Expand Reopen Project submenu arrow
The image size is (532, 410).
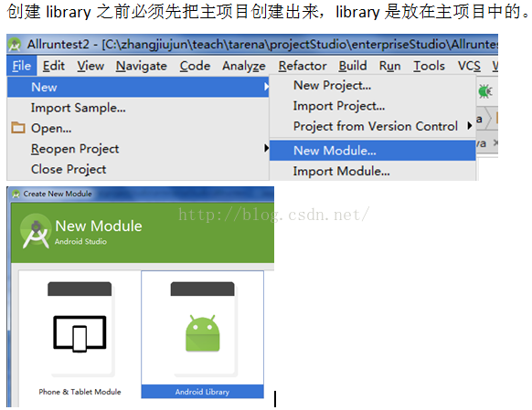tap(266, 149)
